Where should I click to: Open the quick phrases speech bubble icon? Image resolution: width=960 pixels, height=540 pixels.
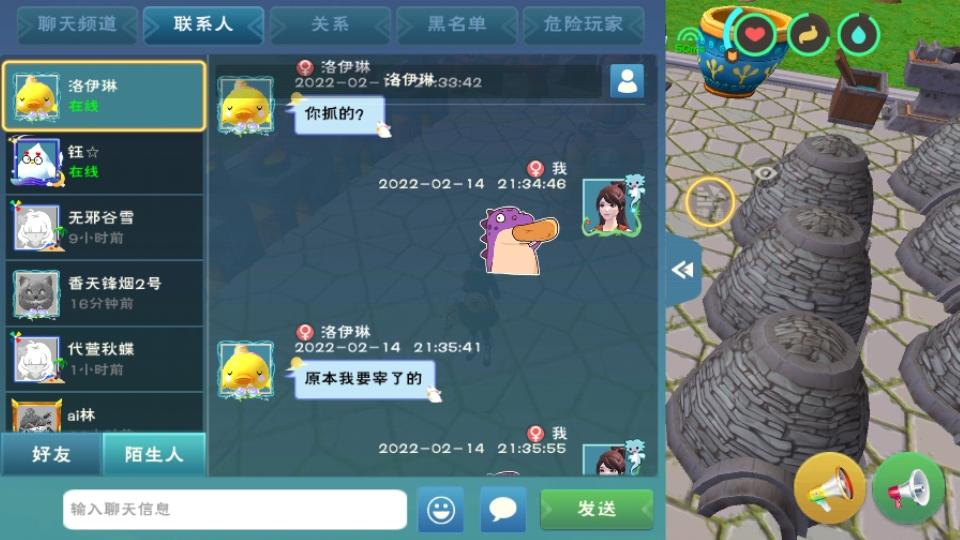point(503,509)
